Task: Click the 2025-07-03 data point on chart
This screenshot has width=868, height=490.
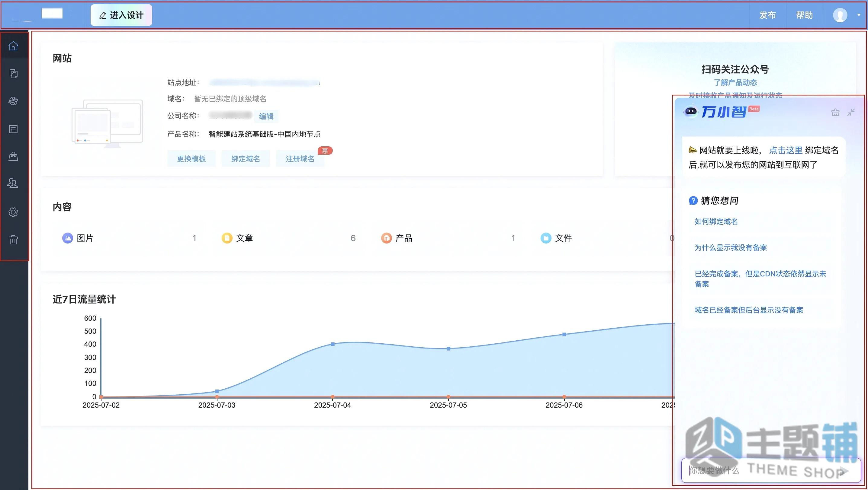Action: point(217,391)
